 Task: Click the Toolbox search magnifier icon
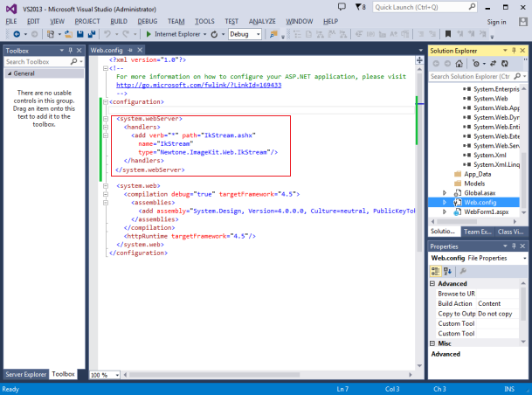[73, 61]
